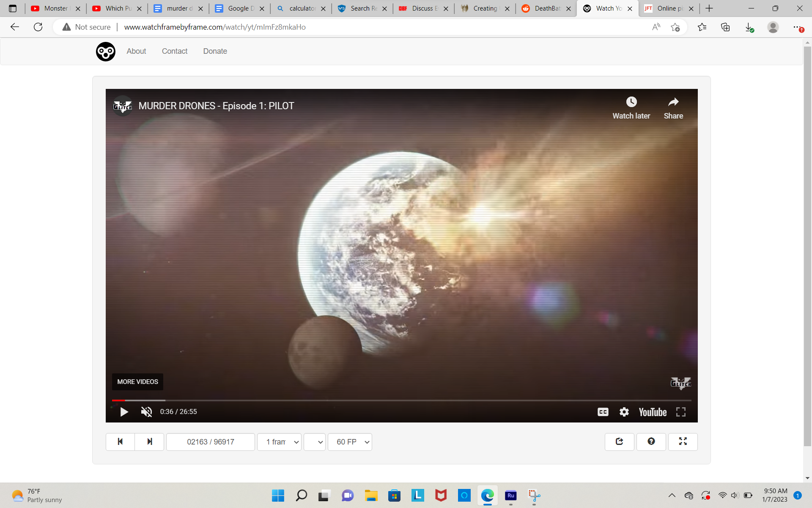Show hidden system tray icons

tap(672, 495)
